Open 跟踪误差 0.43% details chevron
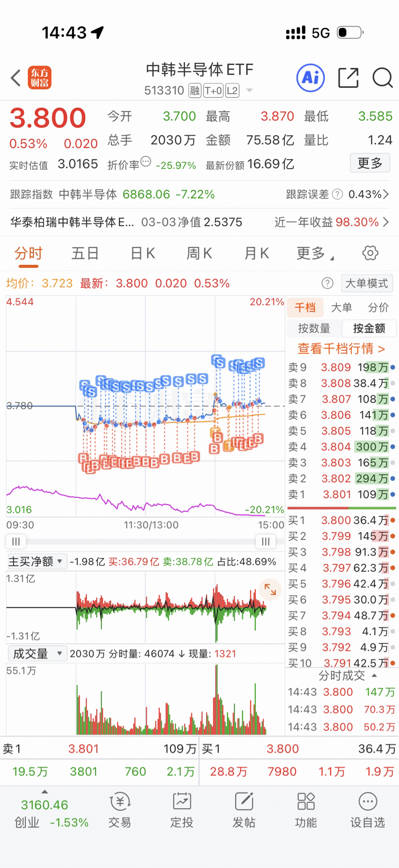This screenshot has width=399, height=868. coord(386,194)
